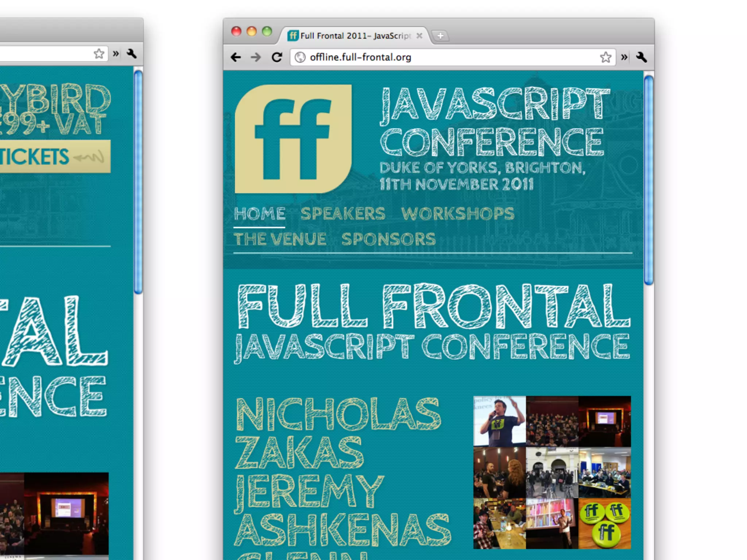Close the Full Frontal 2011 tab
747x560 pixels.
click(x=419, y=36)
